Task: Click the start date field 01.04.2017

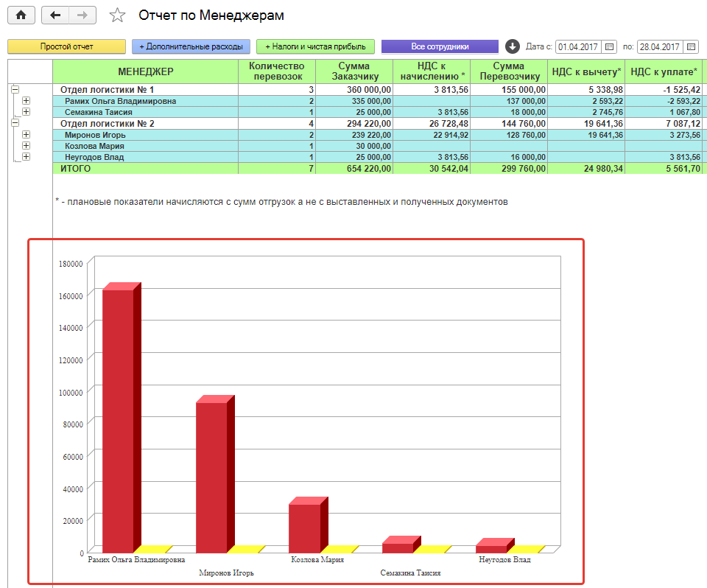Action: [579, 46]
